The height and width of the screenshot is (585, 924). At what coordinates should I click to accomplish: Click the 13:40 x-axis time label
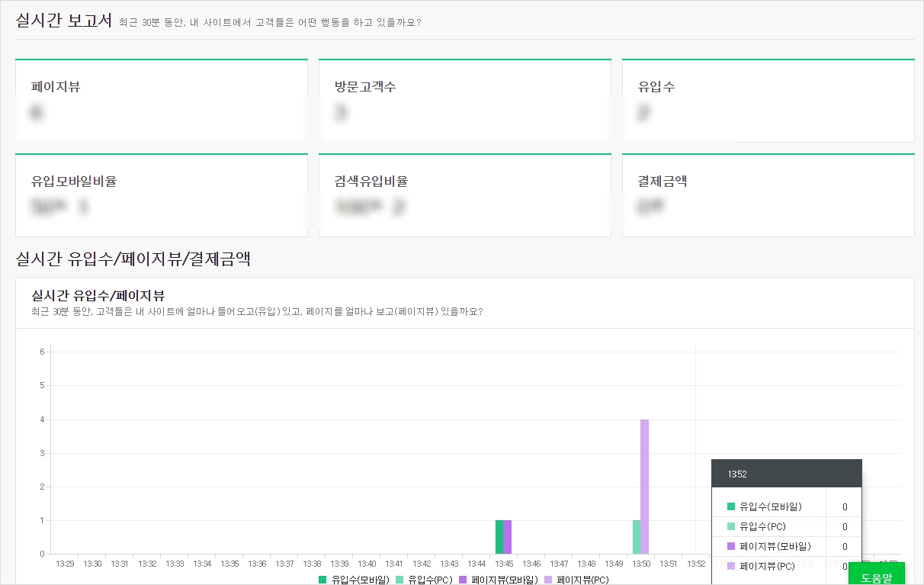[x=367, y=564]
